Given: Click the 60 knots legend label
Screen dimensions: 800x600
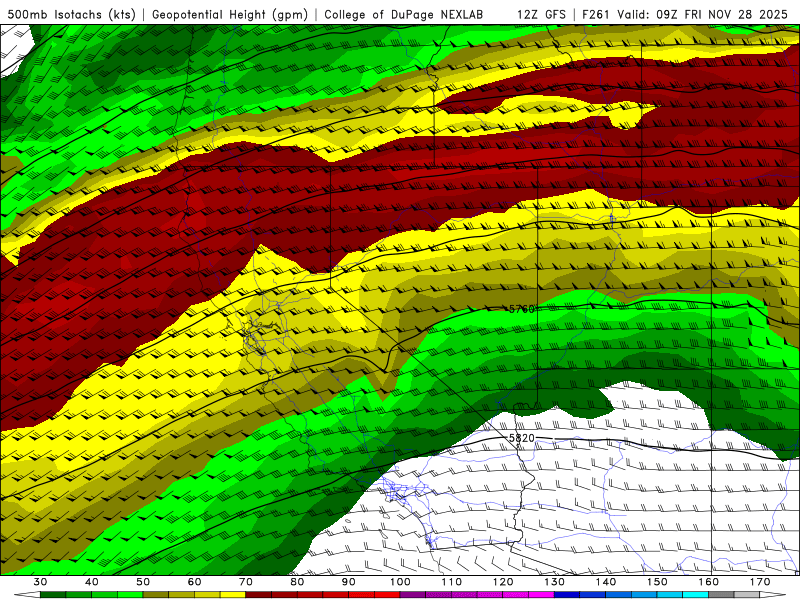Looking at the screenshot, I should (x=194, y=582).
